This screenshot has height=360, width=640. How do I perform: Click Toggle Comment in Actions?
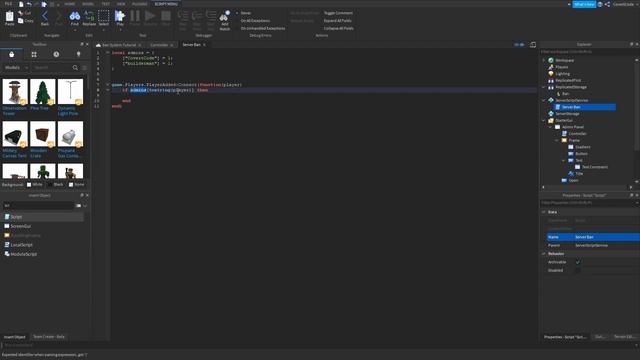(338, 13)
